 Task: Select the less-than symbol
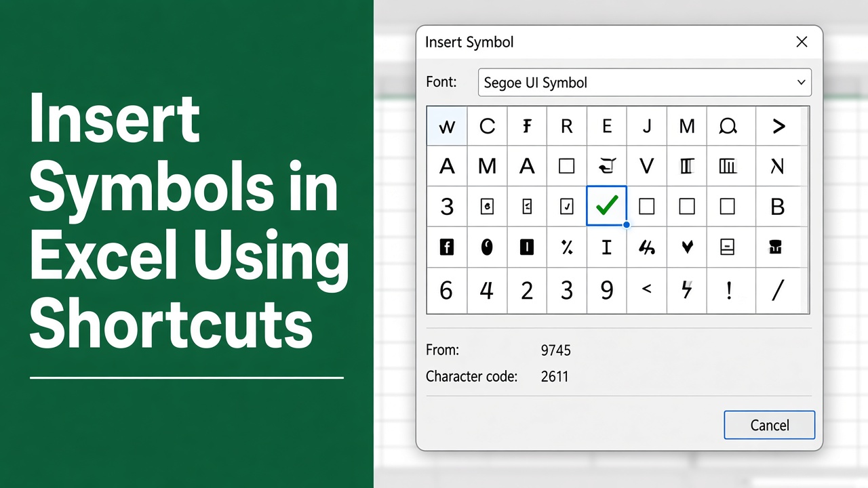point(647,290)
